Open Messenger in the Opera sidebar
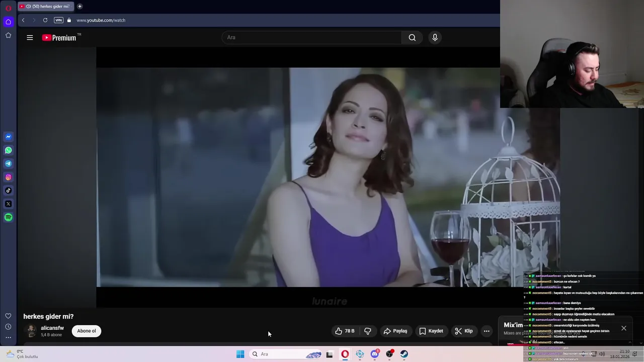644x362 pixels. 8,137
